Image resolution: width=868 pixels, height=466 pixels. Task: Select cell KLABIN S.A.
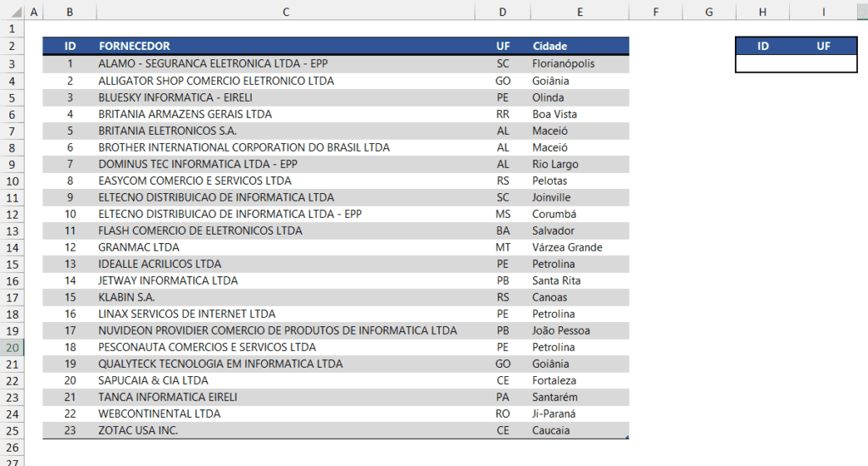[x=286, y=297]
